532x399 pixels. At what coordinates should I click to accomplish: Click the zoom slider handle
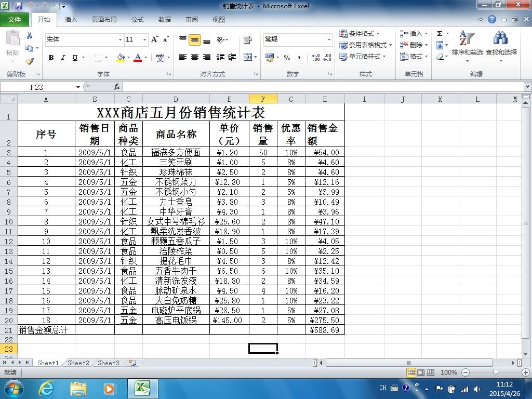(496, 373)
